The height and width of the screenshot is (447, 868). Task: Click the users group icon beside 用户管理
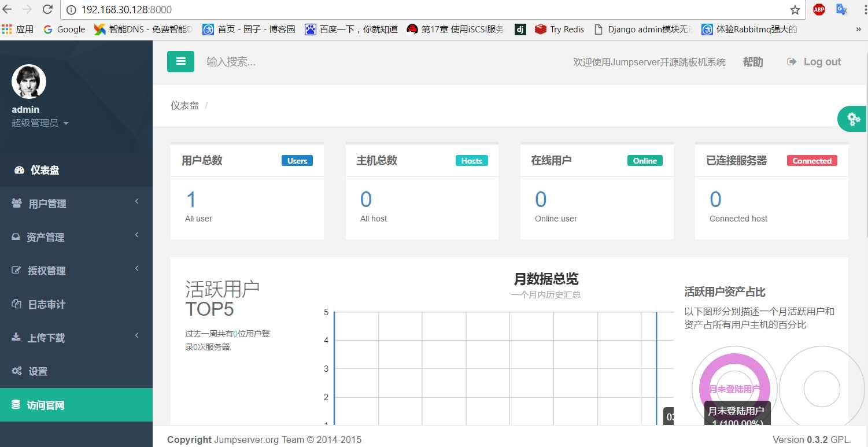[17, 204]
